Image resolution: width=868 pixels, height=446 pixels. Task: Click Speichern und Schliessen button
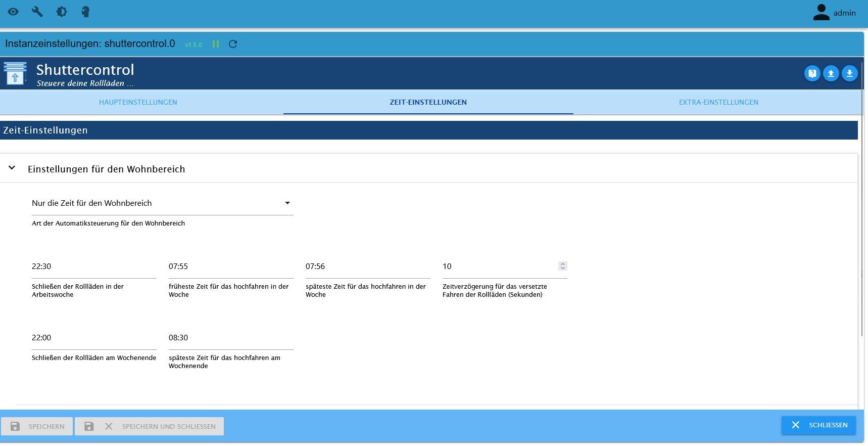150,426
